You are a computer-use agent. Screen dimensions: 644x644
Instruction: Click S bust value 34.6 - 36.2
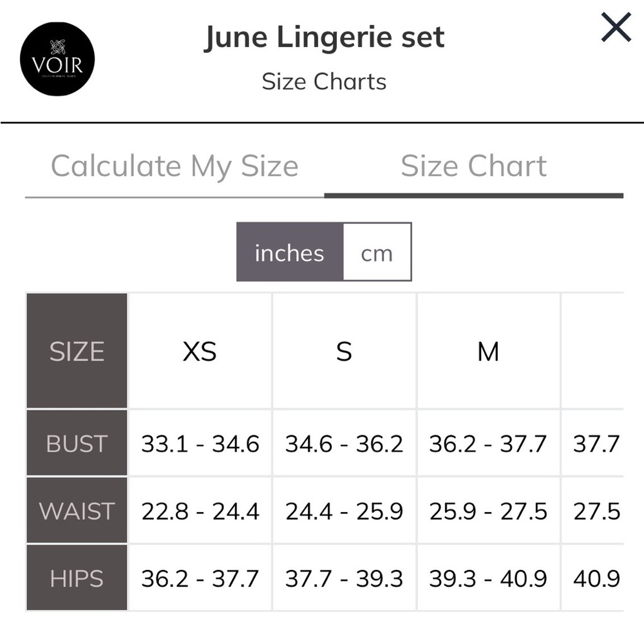[x=344, y=443]
